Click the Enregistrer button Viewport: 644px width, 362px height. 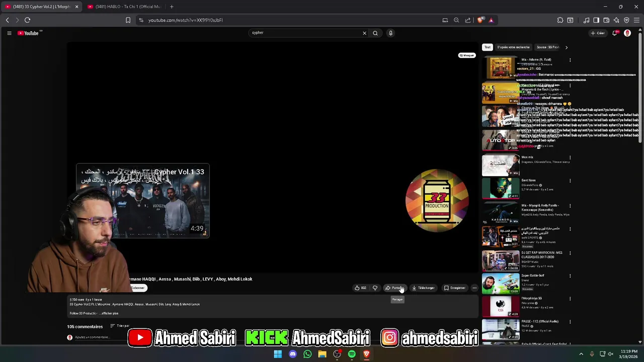point(455,288)
